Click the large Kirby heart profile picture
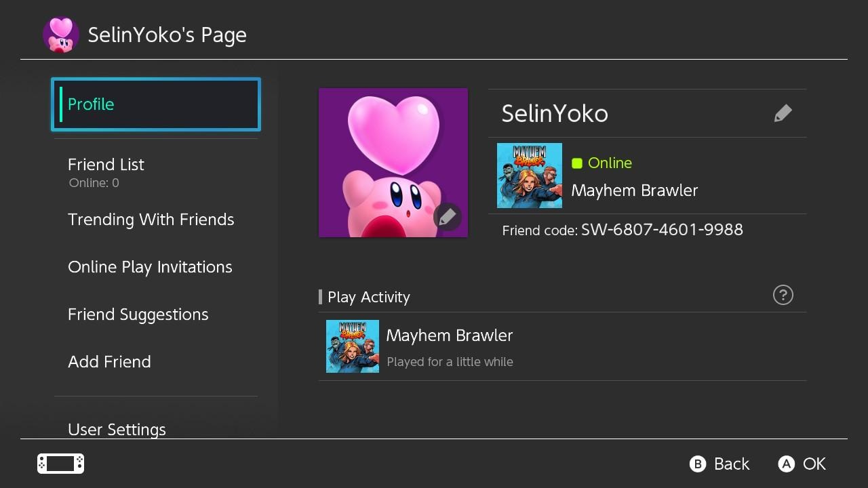This screenshot has height=488, width=868. pos(393,163)
